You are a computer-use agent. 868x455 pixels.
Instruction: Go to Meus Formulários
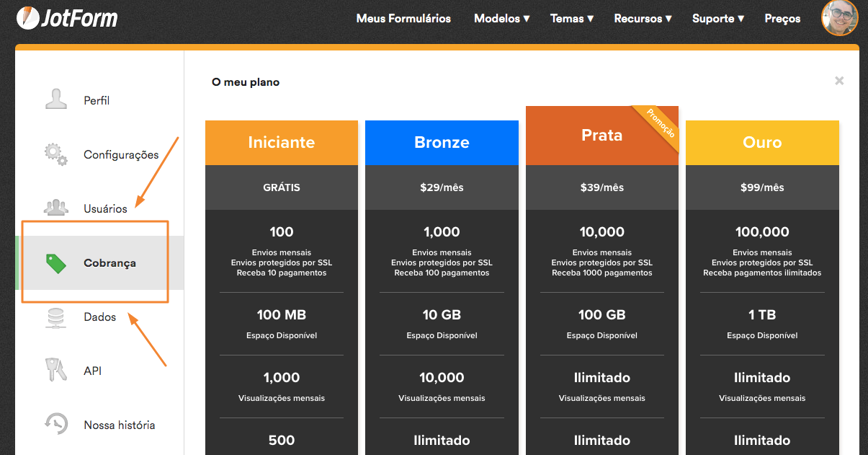403,19
